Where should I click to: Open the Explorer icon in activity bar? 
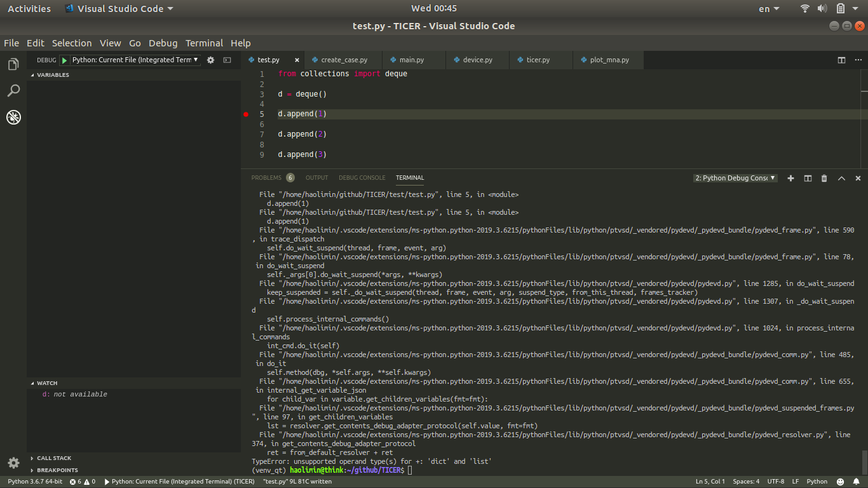13,64
